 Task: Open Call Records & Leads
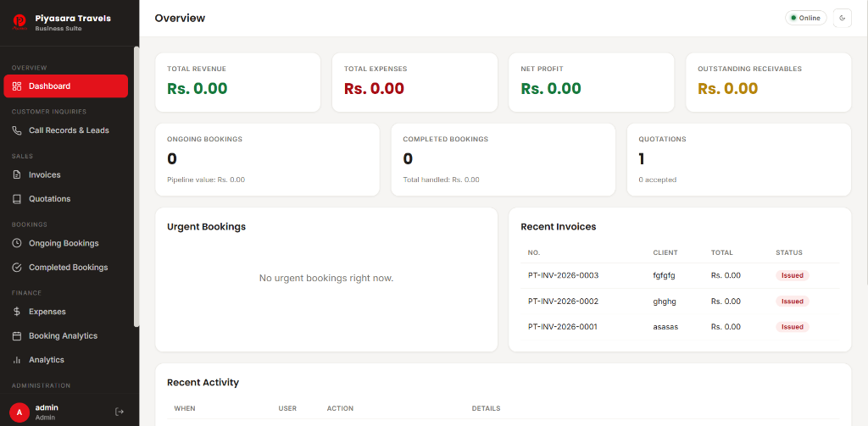click(x=66, y=130)
